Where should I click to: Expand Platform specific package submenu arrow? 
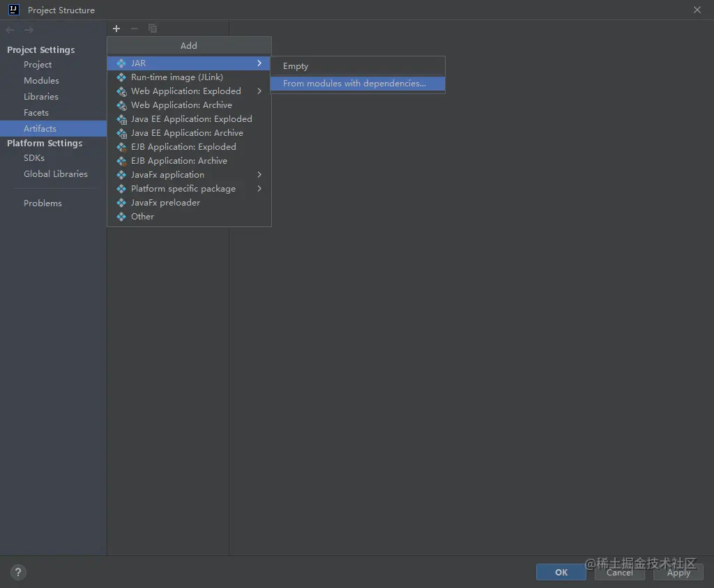click(x=259, y=188)
